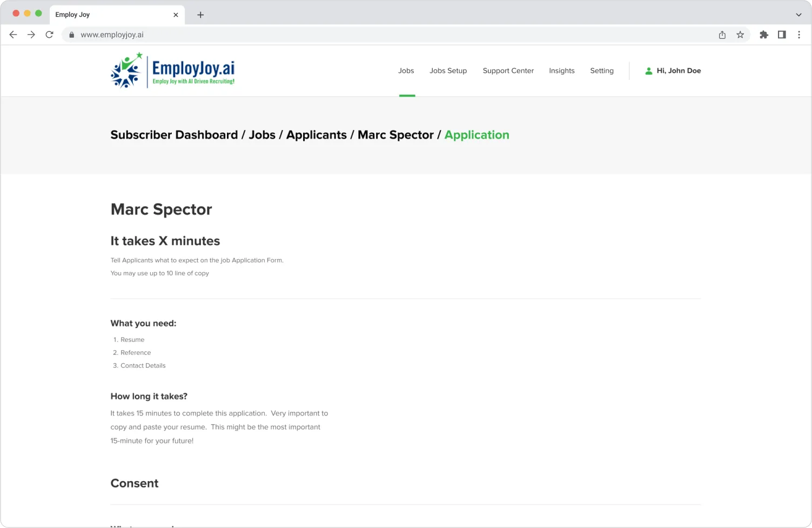Open the Setting navigation item
812x528 pixels.
click(x=601, y=71)
